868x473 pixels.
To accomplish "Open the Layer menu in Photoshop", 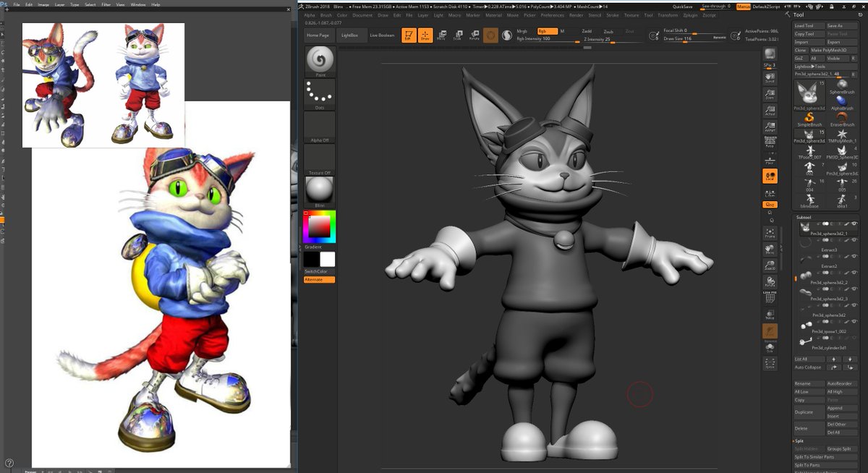I will [59, 4].
